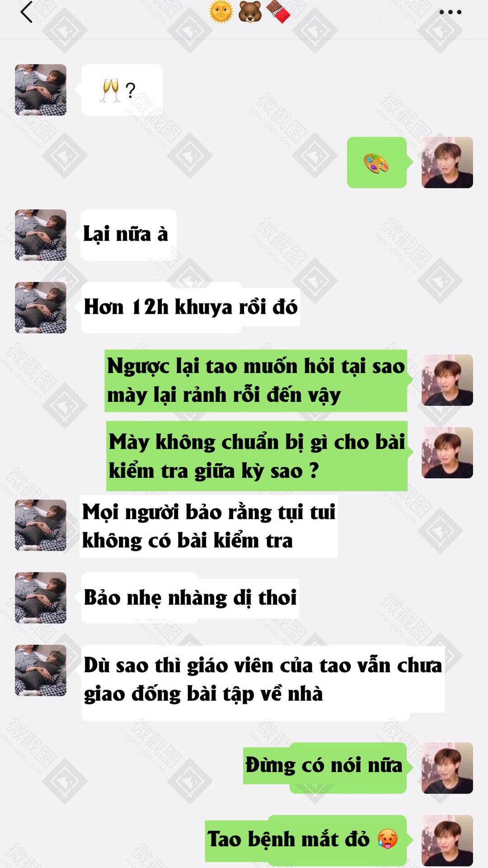
Task: Open avatar next to 'Đừng có nói nữa'
Action: (x=447, y=768)
